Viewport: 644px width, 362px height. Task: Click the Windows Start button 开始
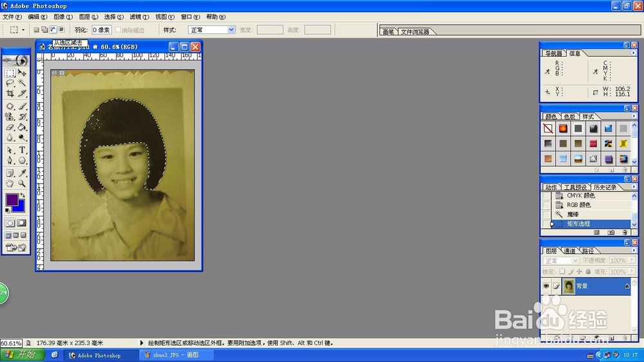click(x=22, y=355)
